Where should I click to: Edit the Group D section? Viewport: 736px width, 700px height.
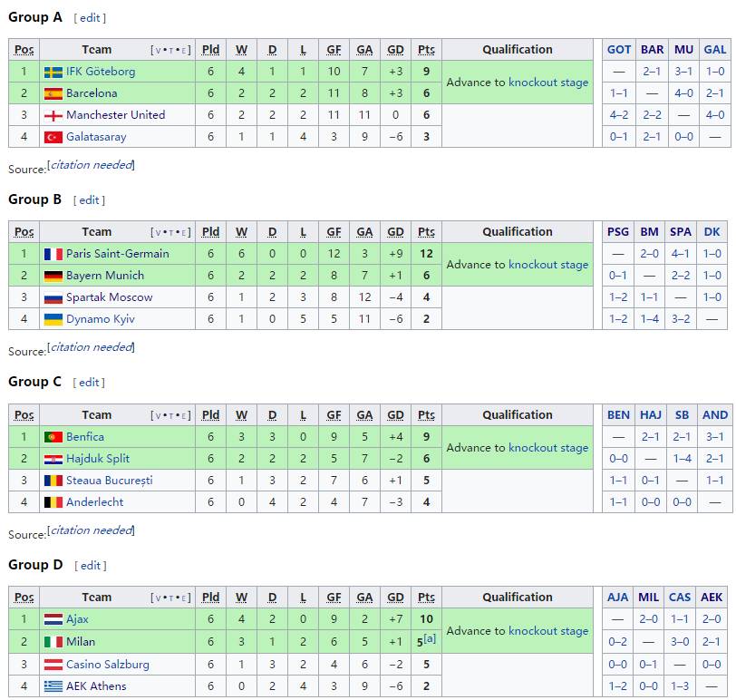click(91, 566)
